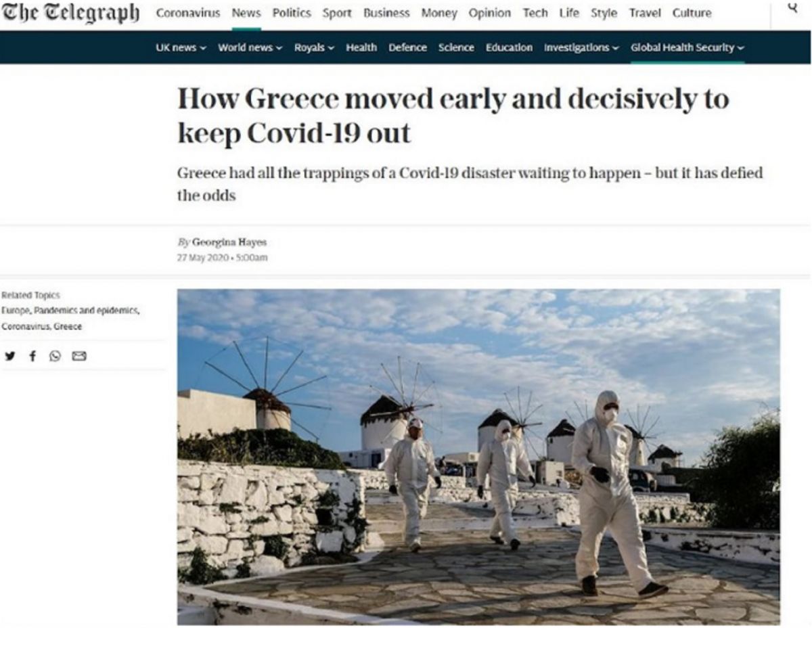
Task: Open the Defence subsection
Action: [407, 47]
